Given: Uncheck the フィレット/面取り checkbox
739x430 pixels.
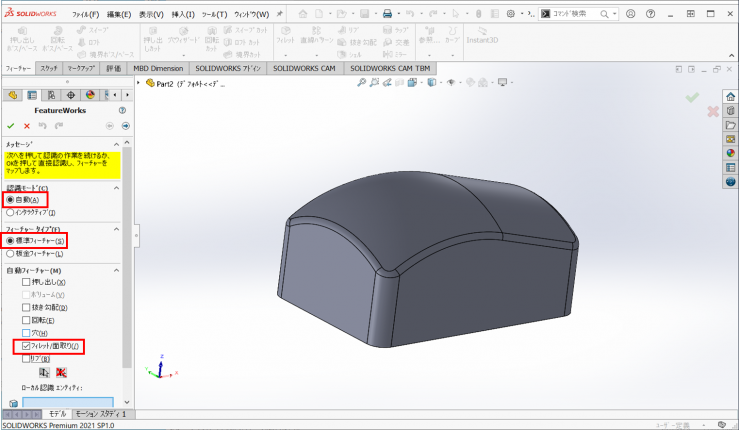Looking at the screenshot, I should pyautogui.click(x=26, y=346).
